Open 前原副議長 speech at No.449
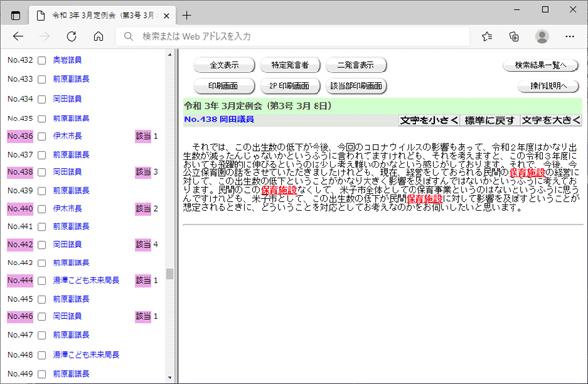 71,373
